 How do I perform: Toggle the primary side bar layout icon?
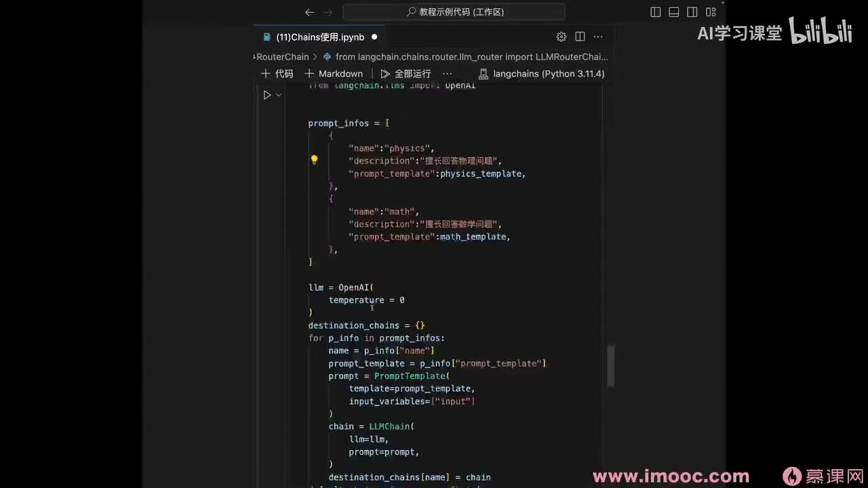pyautogui.click(x=656, y=12)
